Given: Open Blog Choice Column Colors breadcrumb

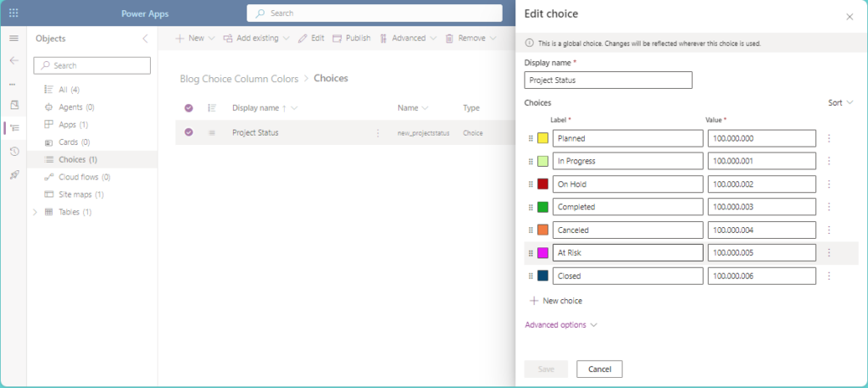Looking at the screenshot, I should click(x=239, y=79).
